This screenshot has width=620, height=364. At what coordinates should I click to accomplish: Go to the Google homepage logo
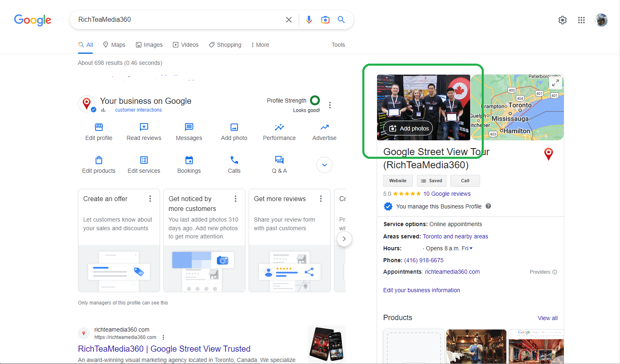click(x=33, y=20)
